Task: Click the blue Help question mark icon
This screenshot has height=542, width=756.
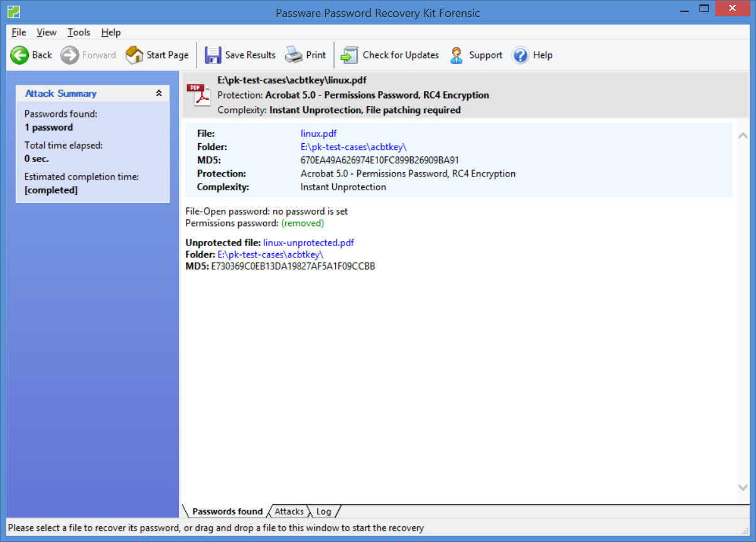Action: click(x=521, y=55)
